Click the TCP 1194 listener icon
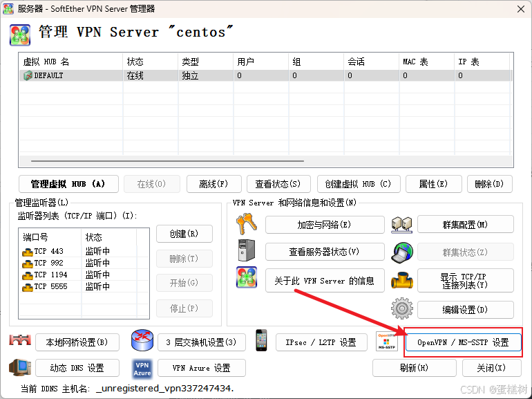The width and height of the screenshot is (532, 399). tap(28, 275)
